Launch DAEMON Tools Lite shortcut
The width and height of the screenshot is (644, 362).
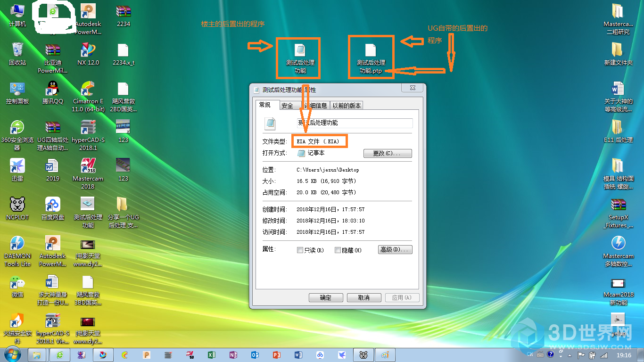[17, 251]
